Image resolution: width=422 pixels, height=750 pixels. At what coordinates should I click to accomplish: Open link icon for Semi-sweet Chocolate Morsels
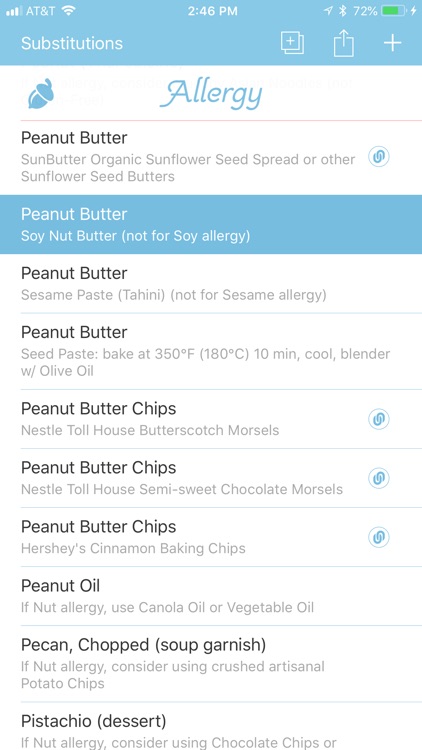click(x=378, y=478)
